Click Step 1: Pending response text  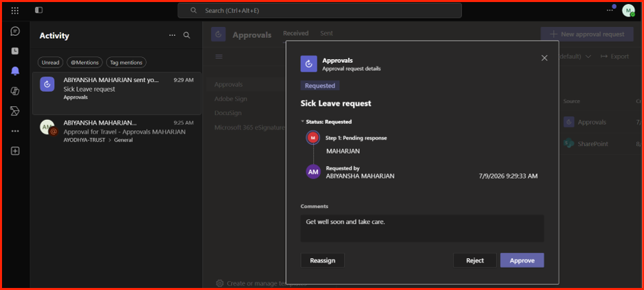click(x=356, y=138)
